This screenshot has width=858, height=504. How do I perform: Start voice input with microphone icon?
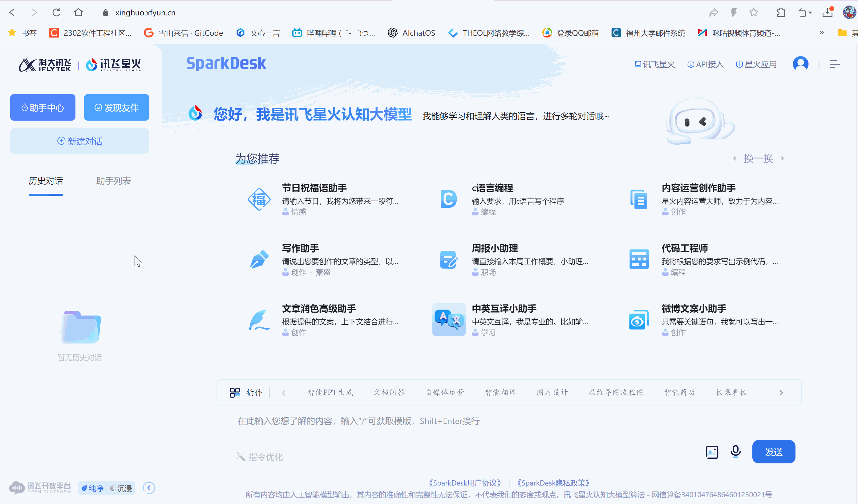click(x=735, y=452)
